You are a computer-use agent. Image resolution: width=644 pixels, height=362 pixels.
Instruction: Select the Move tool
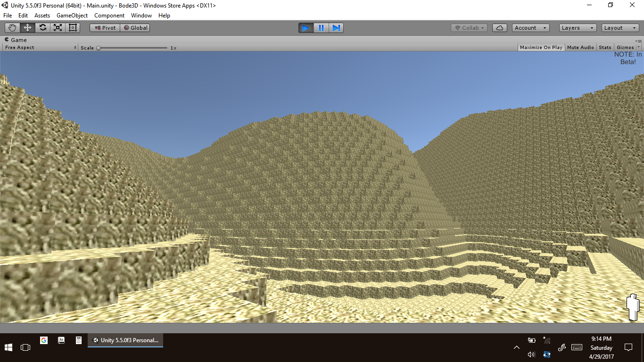pos(27,28)
